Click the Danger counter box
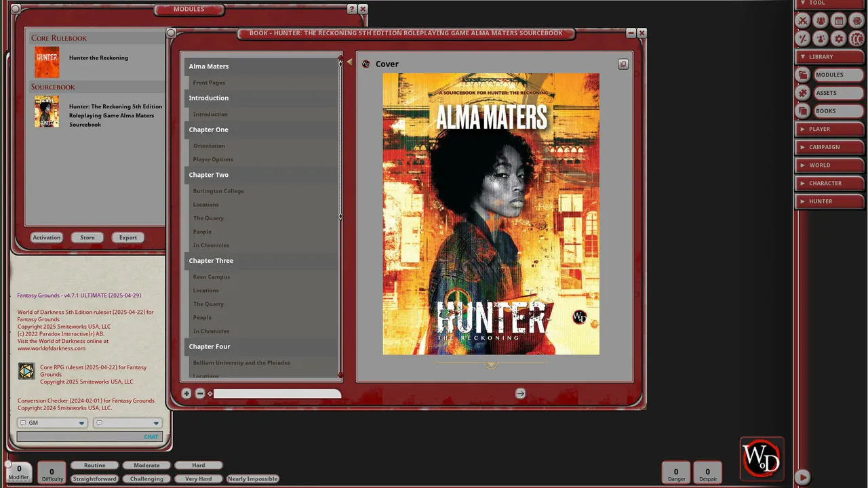 [676, 472]
